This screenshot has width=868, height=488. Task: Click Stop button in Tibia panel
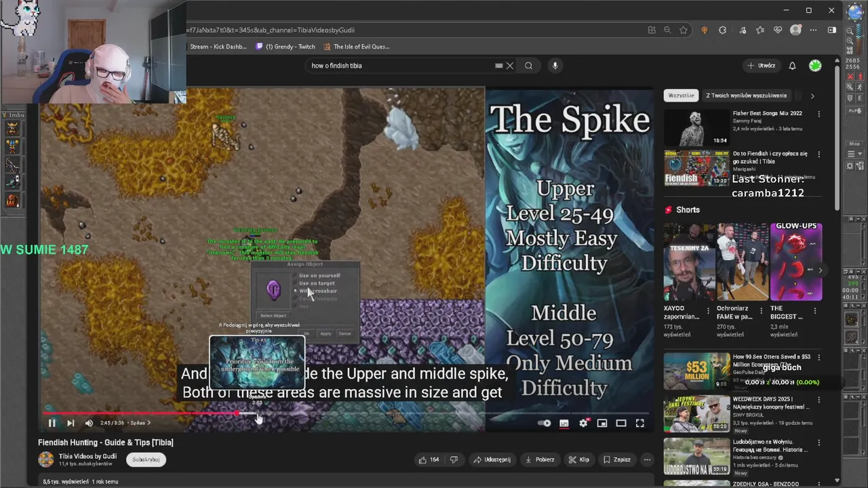(854, 144)
